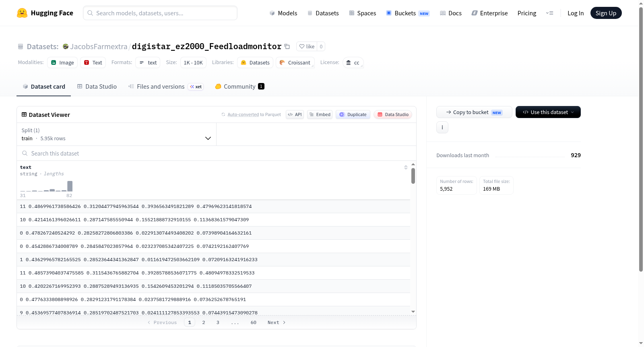Expand the Split train dropdown
Image resolution: width=644 pixels, height=347 pixels.
[116, 134]
